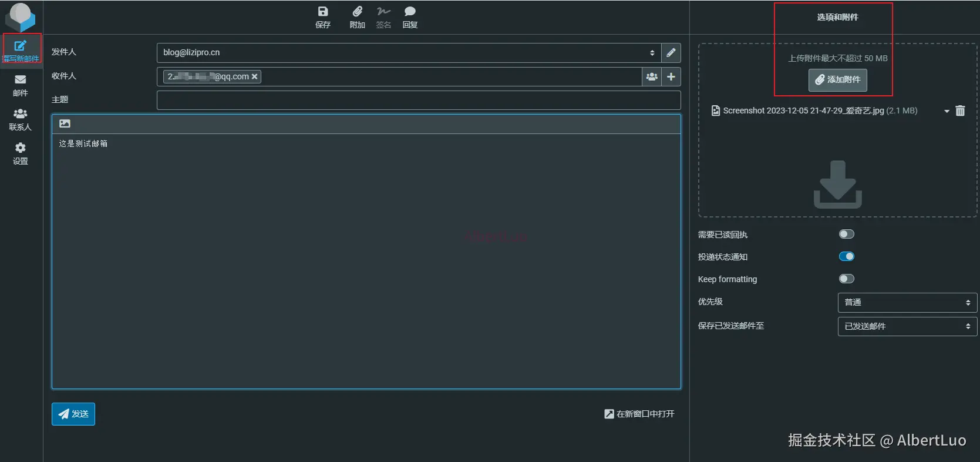This screenshot has height=462, width=980.
Task: Click the Roundcube logo at top left
Action: click(x=21, y=16)
